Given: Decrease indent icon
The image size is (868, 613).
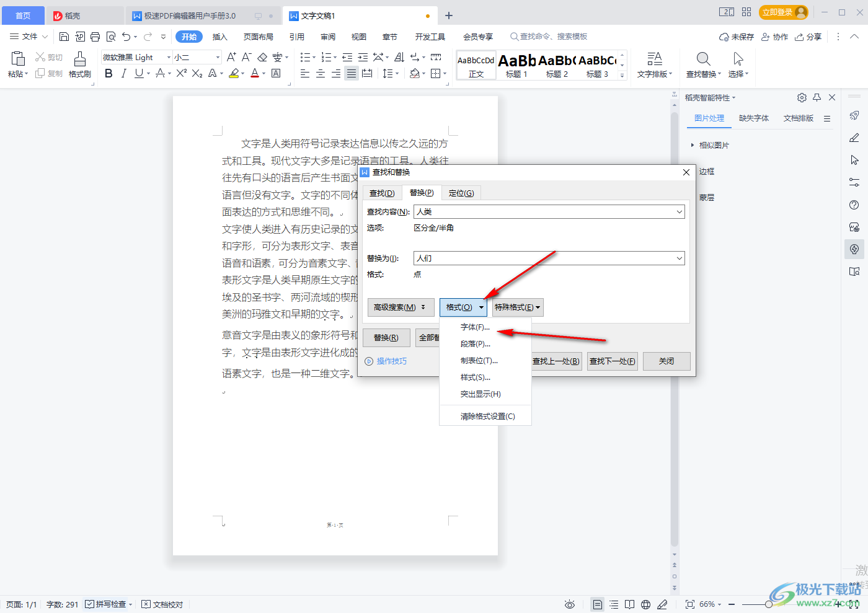Looking at the screenshot, I should 347,57.
